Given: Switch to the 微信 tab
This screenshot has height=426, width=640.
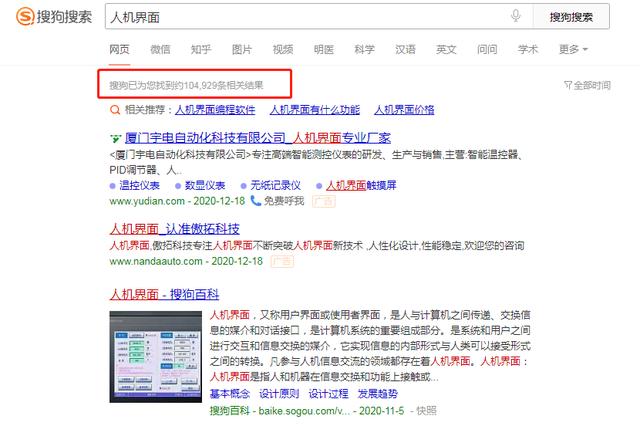Looking at the screenshot, I should click(160, 49).
